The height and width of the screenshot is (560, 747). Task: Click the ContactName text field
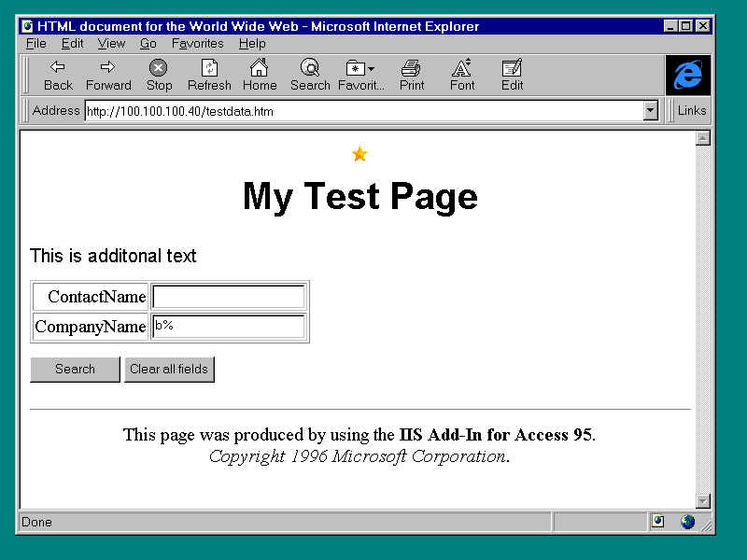click(x=229, y=297)
